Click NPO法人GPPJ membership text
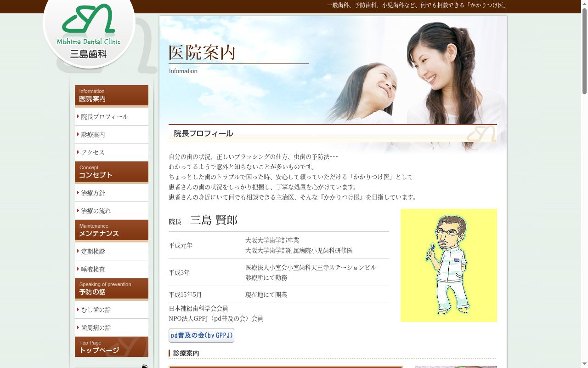This screenshot has height=368, width=588. (216, 318)
